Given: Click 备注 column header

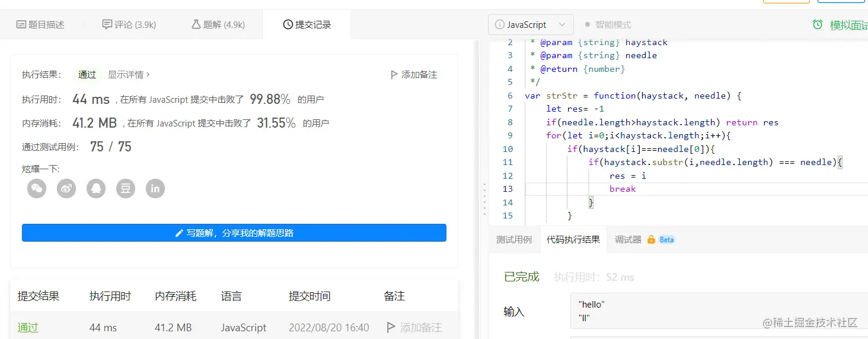Looking at the screenshot, I should coord(394,296).
